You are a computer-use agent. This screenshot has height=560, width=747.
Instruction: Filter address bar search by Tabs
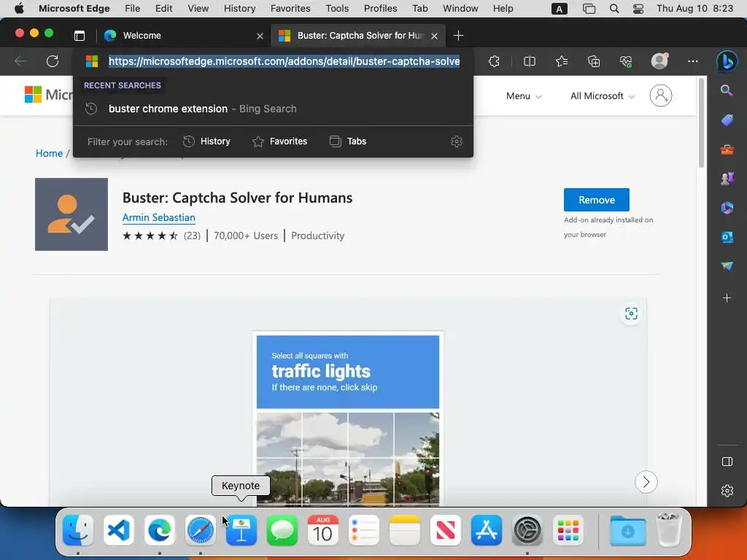pos(348,141)
